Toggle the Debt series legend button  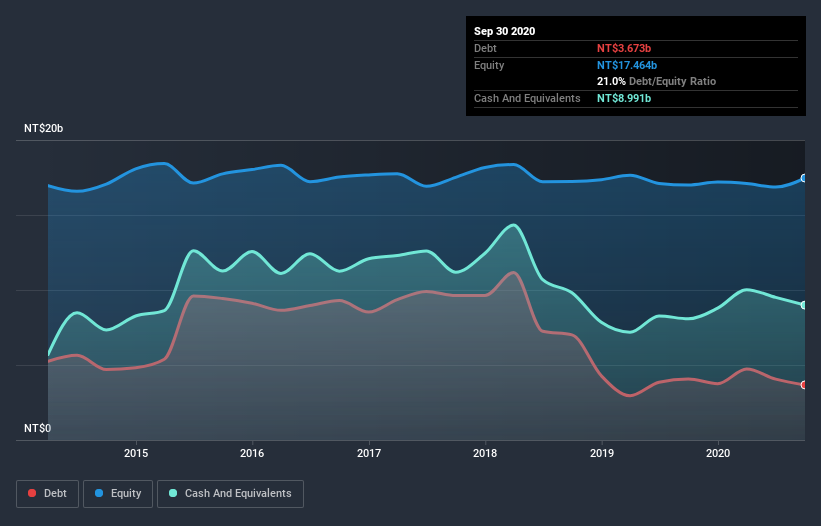[x=48, y=494]
